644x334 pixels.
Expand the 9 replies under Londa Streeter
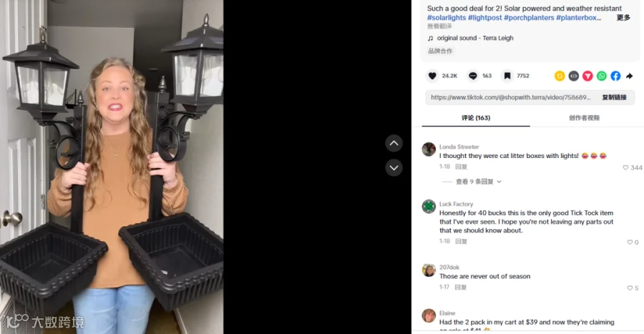click(478, 182)
